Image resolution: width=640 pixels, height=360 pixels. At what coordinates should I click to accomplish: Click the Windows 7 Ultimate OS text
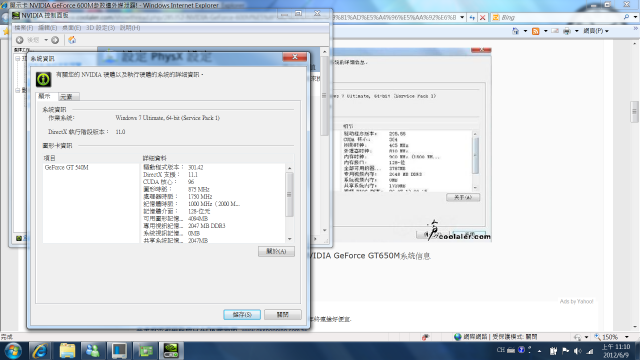coord(167,118)
